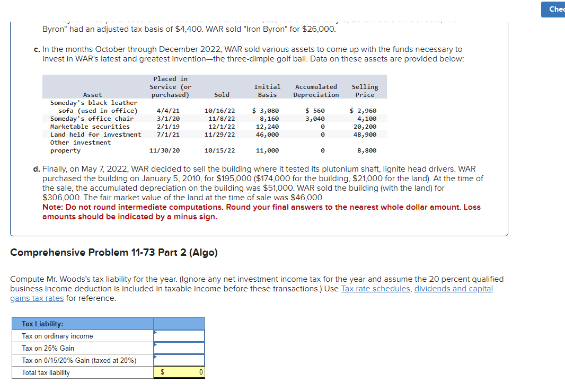Select the Someday's office chair asset row

86,119
